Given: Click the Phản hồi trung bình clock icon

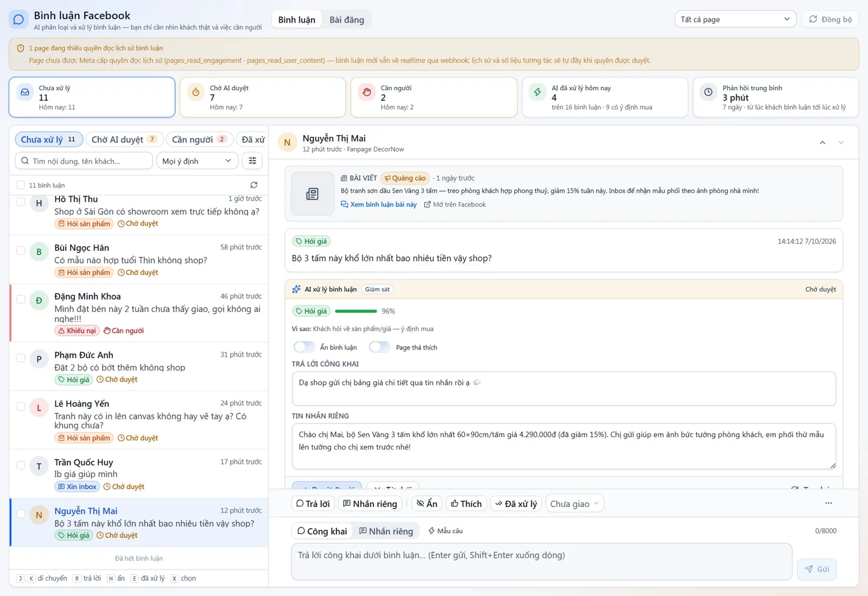Looking at the screenshot, I should point(709,92).
